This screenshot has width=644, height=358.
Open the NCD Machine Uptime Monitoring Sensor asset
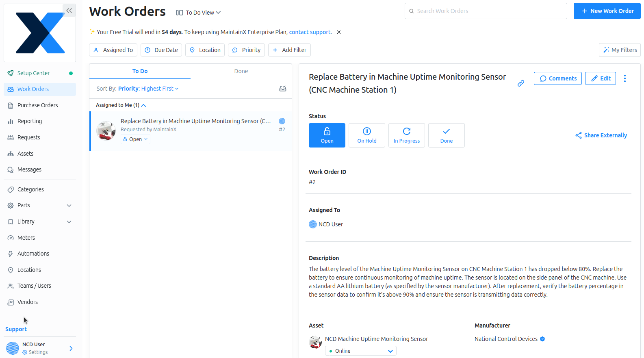[376, 339]
